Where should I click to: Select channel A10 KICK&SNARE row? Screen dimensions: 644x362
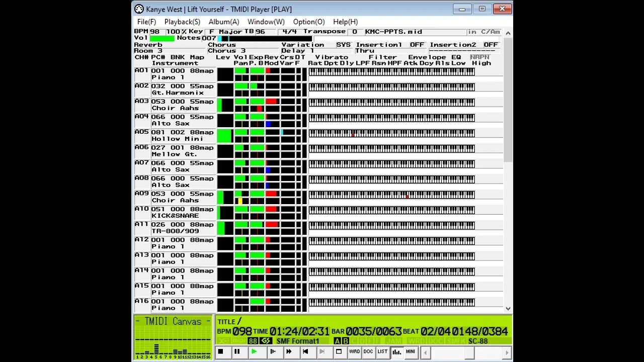point(175,212)
